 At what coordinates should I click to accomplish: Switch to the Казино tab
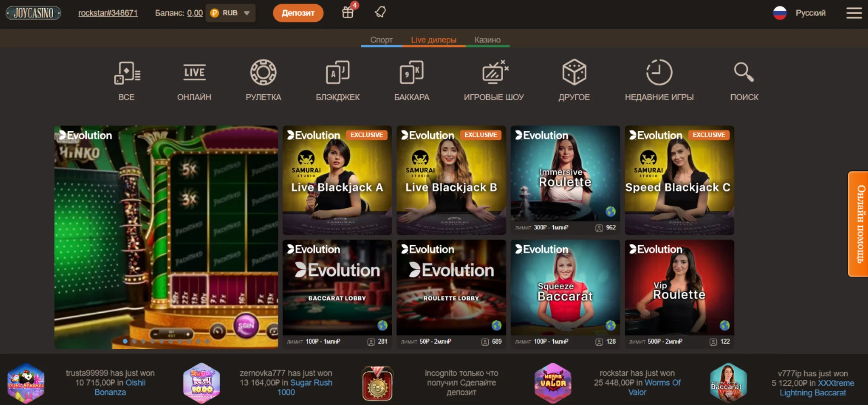coord(487,40)
